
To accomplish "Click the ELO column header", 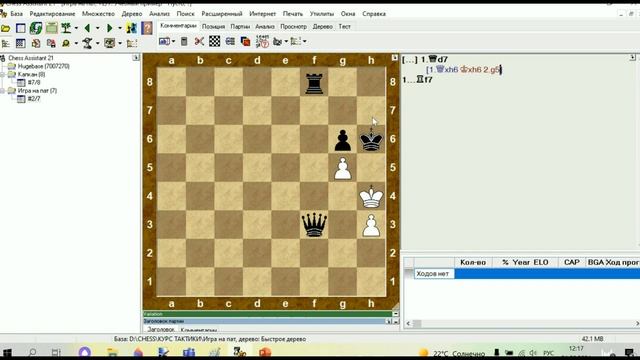I will tap(541, 262).
